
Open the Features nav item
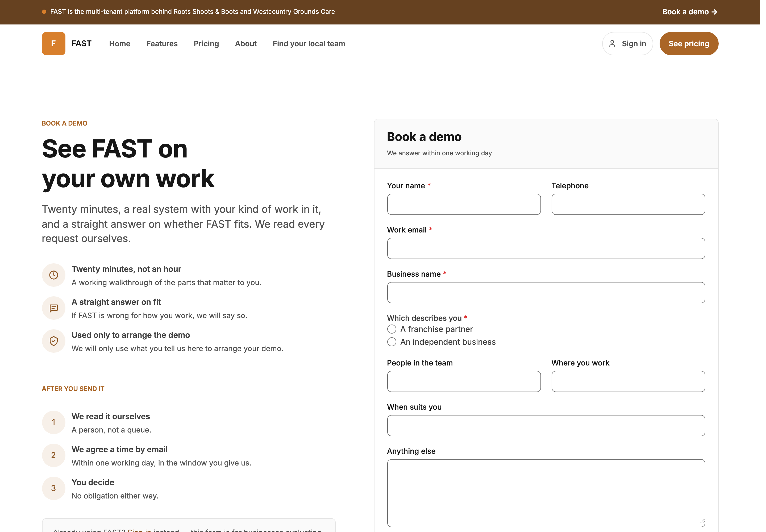[x=162, y=44]
